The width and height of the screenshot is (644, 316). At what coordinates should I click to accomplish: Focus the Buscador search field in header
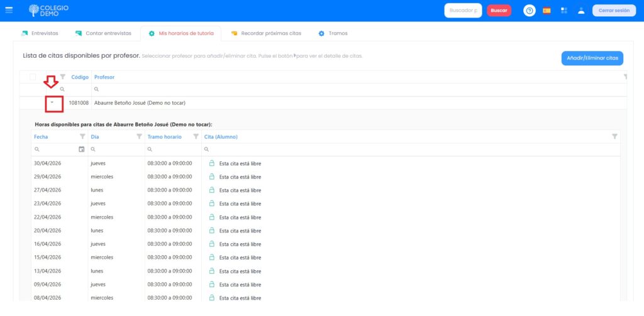tap(462, 11)
